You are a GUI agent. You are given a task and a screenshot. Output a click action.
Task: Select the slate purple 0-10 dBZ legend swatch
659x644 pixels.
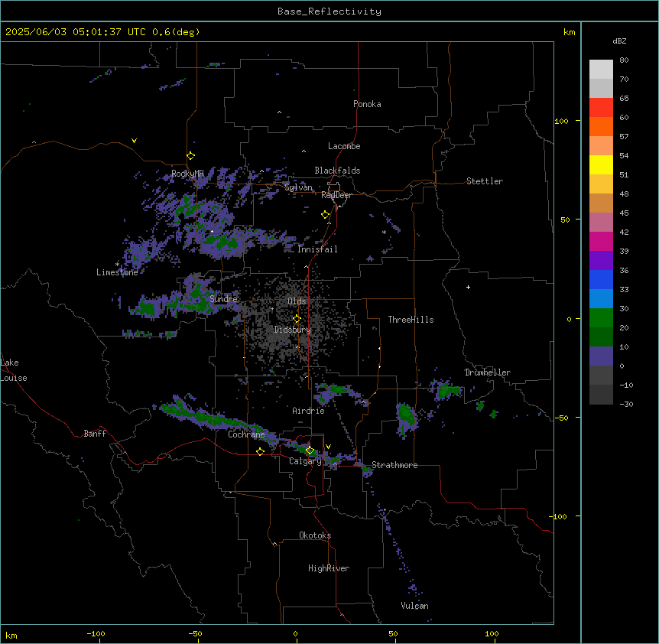601,356
